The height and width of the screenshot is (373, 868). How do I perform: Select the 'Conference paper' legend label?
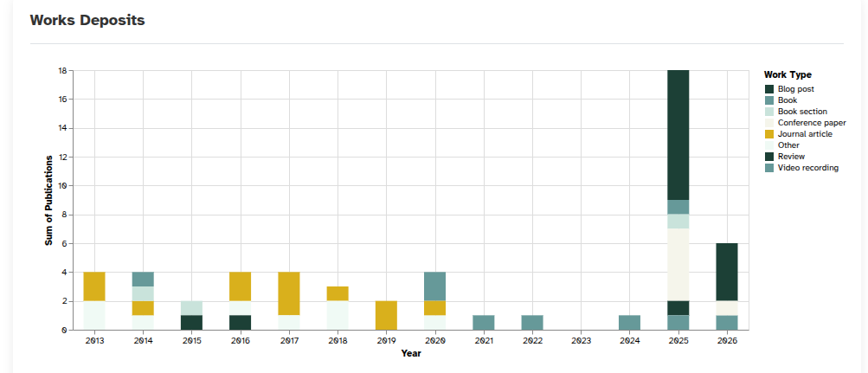point(812,123)
